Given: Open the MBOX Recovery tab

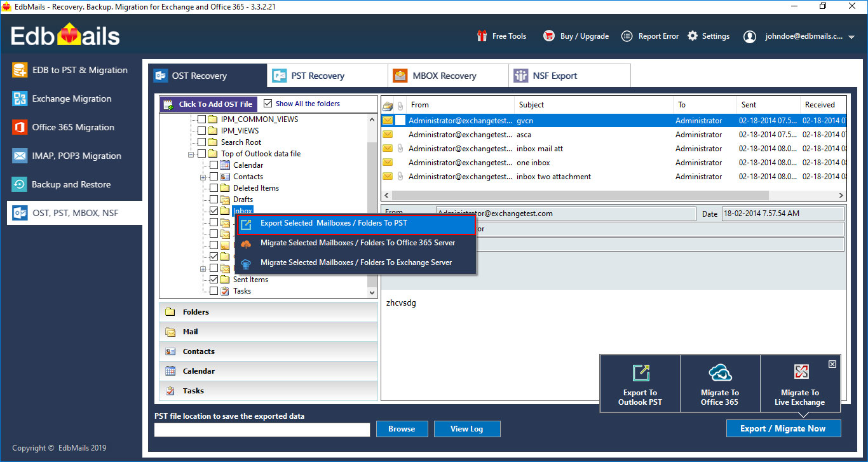Looking at the screenshot, I should pos(448,76).
